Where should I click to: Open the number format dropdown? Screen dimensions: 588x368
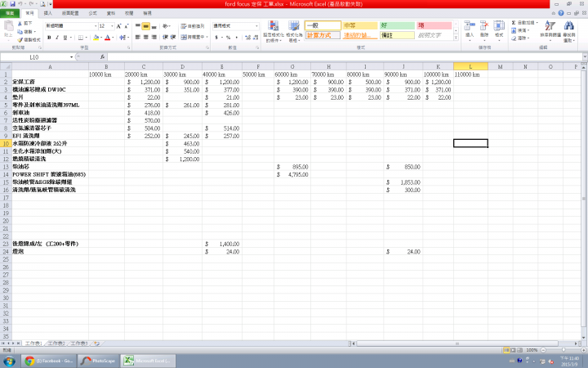tap(257, 26)
